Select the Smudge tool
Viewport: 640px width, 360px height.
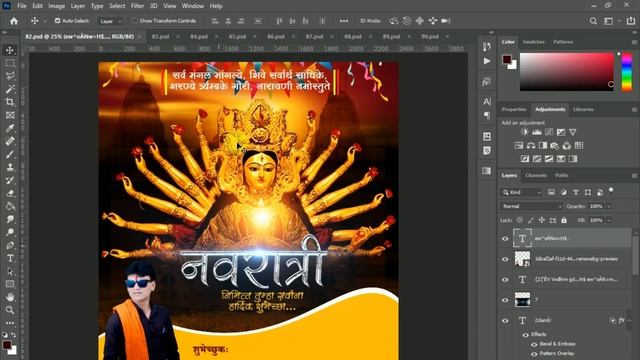10,219
